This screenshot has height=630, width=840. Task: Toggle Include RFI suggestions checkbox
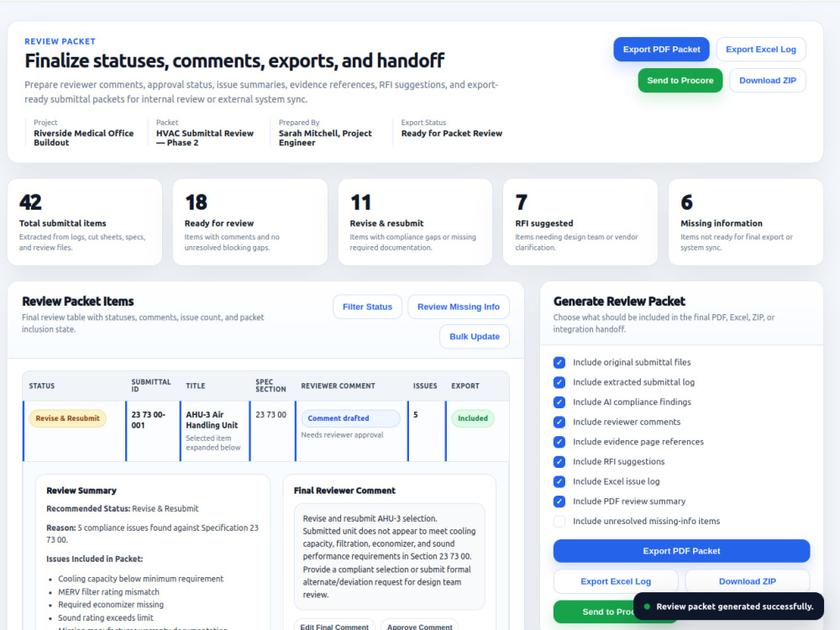(559, 462)
